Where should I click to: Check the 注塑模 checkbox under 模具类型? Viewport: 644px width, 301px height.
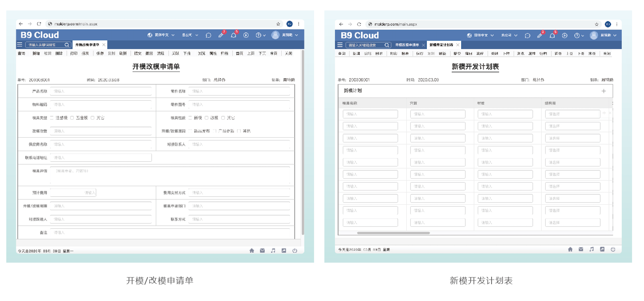pyautogui.click(x=52, y=118)
